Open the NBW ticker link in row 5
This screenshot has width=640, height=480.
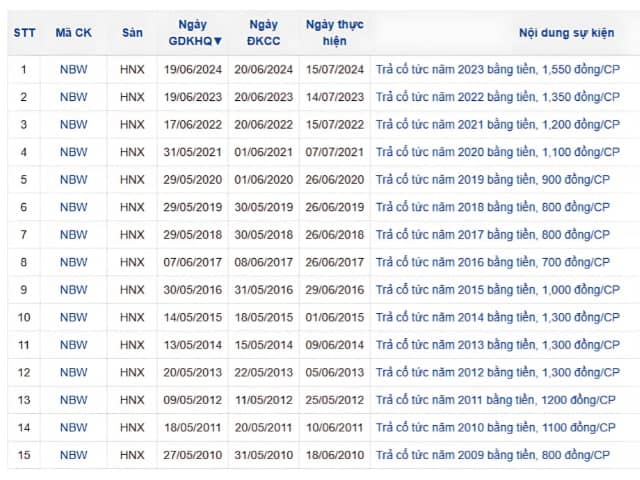[x=73, y=180]
